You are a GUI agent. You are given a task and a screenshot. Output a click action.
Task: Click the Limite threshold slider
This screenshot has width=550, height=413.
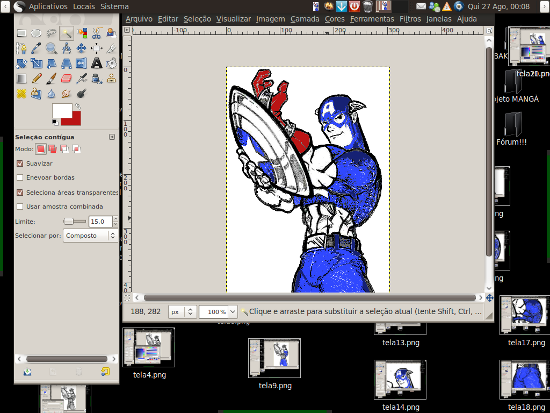74,221
